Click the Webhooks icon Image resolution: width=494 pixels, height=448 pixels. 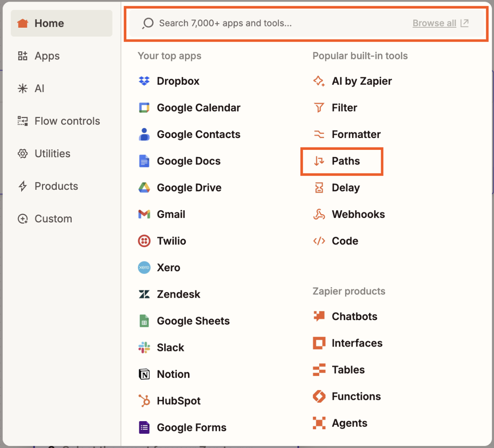point(319,214)
